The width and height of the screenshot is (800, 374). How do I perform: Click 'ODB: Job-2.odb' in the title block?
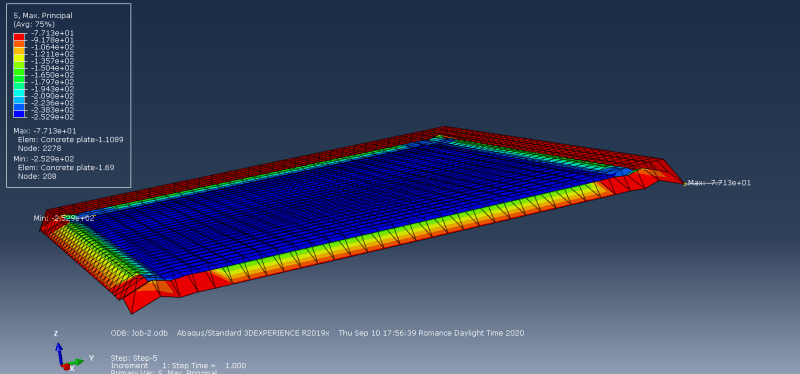139,333
